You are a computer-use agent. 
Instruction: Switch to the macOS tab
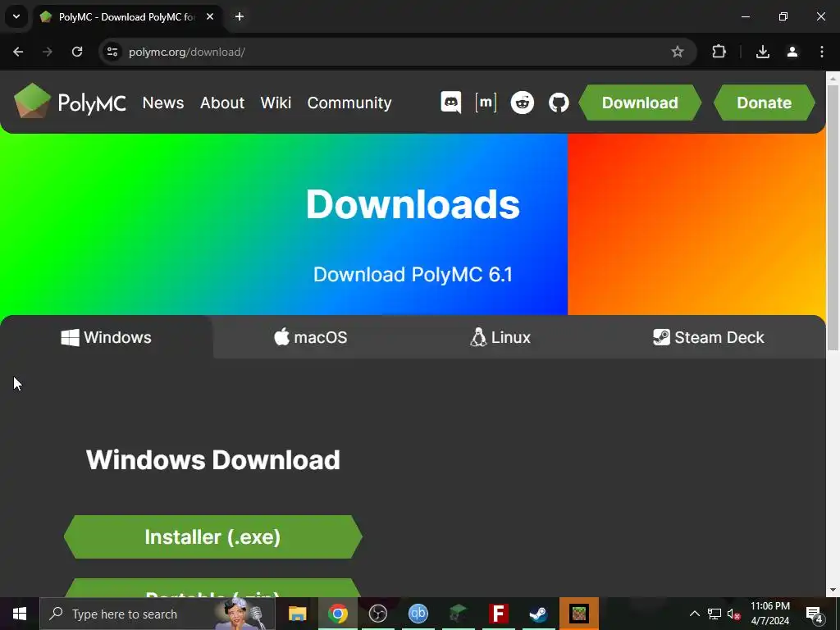(x=311, y=337)
